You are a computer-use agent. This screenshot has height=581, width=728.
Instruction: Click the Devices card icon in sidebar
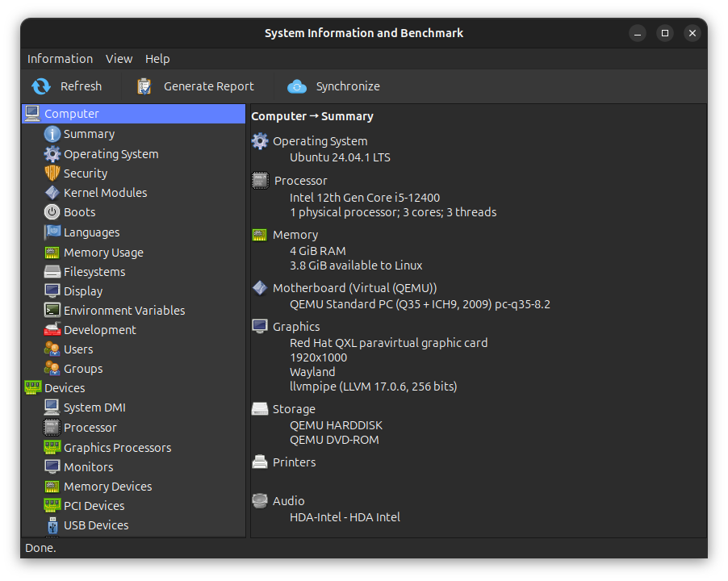click(32, 387)
